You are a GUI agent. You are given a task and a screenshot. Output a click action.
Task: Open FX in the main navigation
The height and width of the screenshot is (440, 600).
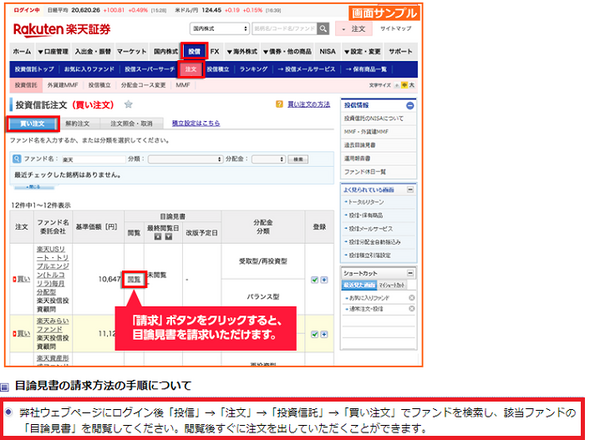point(215,51)
